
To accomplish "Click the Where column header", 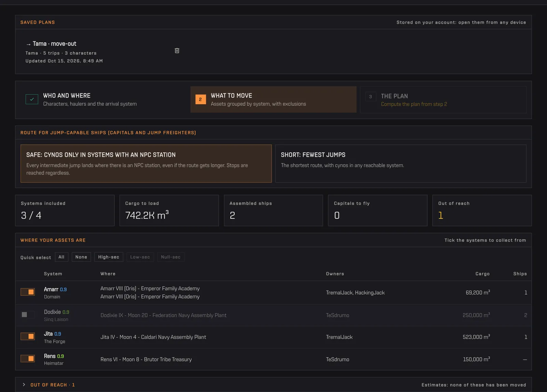I will tap(108, 274).
